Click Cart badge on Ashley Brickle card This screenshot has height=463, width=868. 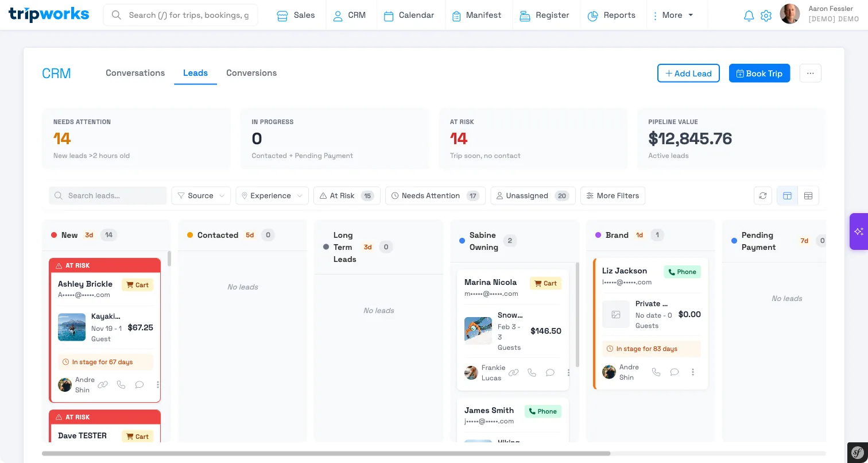[x=138, y=285]
